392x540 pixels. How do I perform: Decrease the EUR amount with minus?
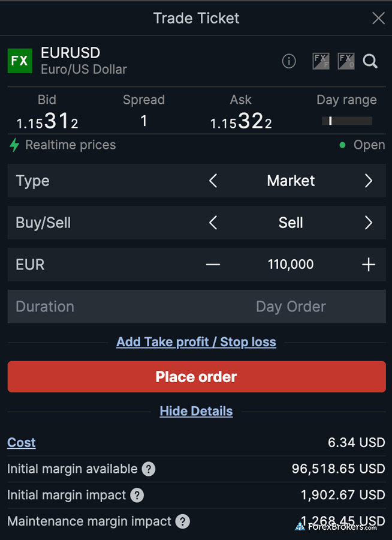[x=213, y=265]
